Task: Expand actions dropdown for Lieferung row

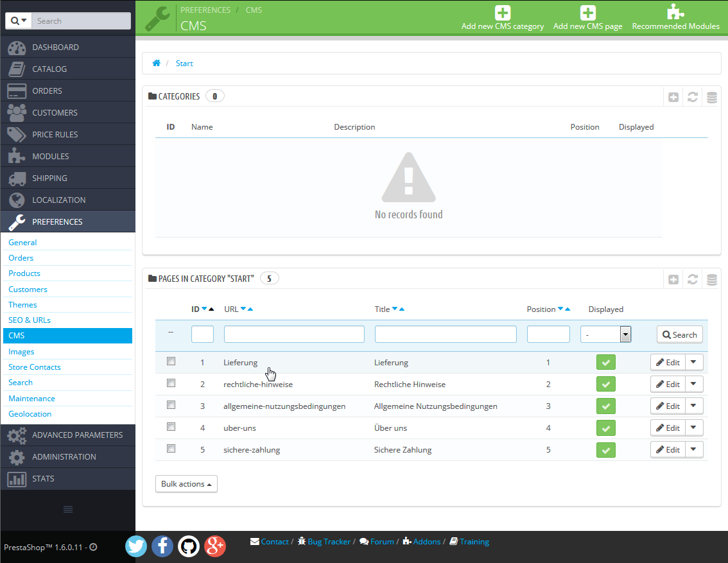Action: [x=693, y=362]
